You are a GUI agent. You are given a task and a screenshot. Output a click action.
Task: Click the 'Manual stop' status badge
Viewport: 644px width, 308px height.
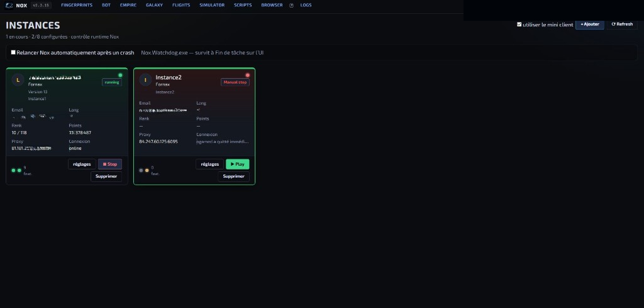click(235, 83)
